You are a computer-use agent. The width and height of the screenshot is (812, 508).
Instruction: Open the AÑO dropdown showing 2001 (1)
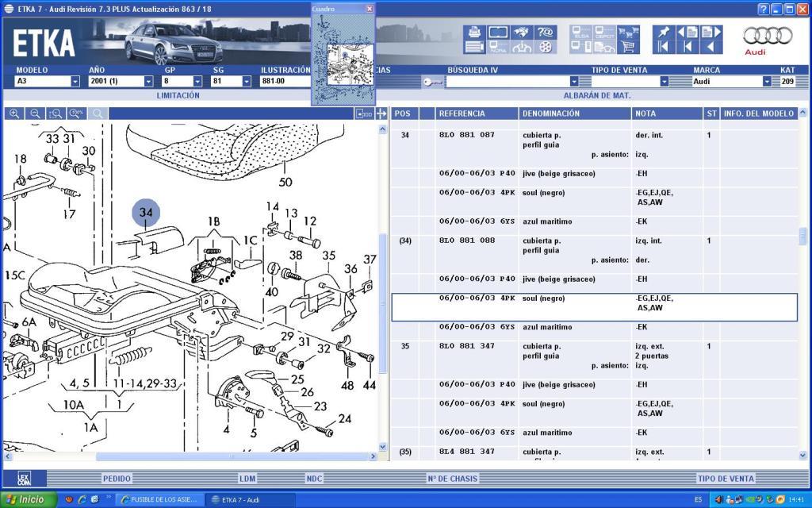[148, 82]
